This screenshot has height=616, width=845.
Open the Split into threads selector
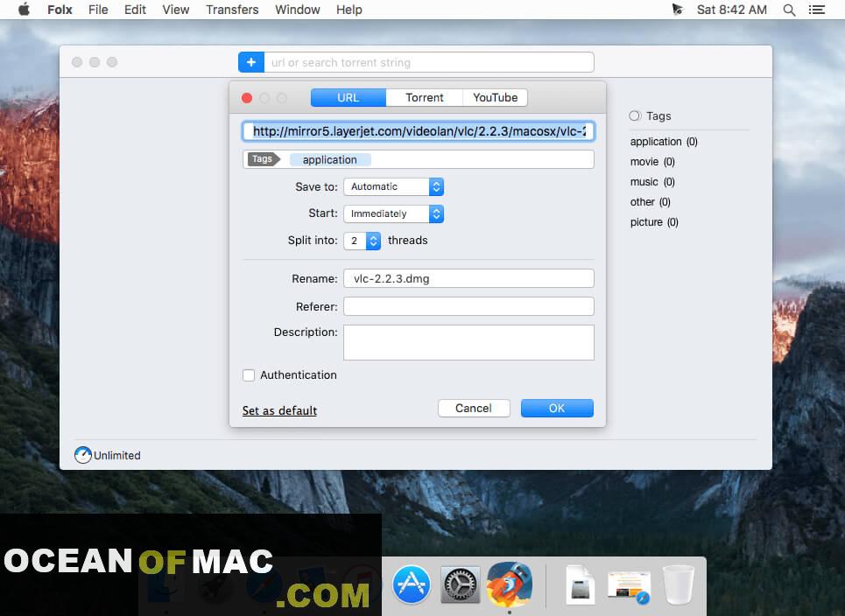[363, 241]
